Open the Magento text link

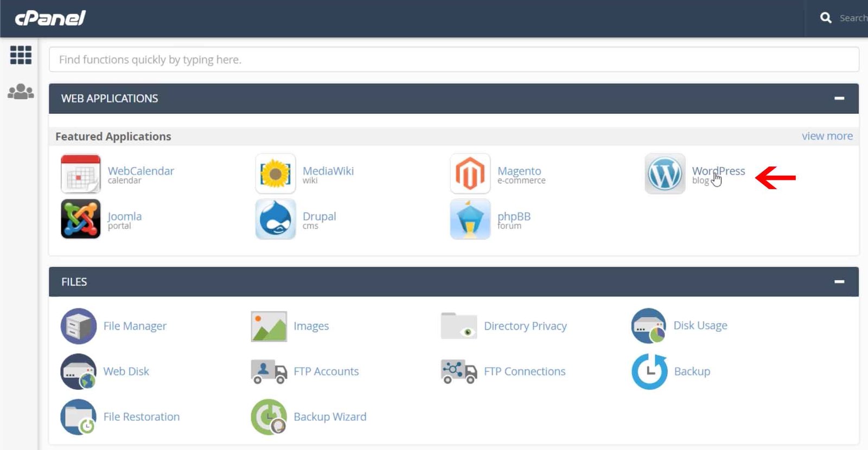[x=519, y=171]
